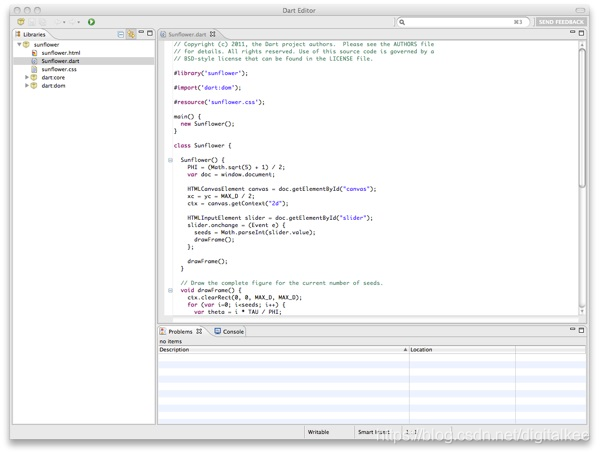Click the Forward navigation arrow in the toolbar
600x454 pixels.
pos(72,22)
